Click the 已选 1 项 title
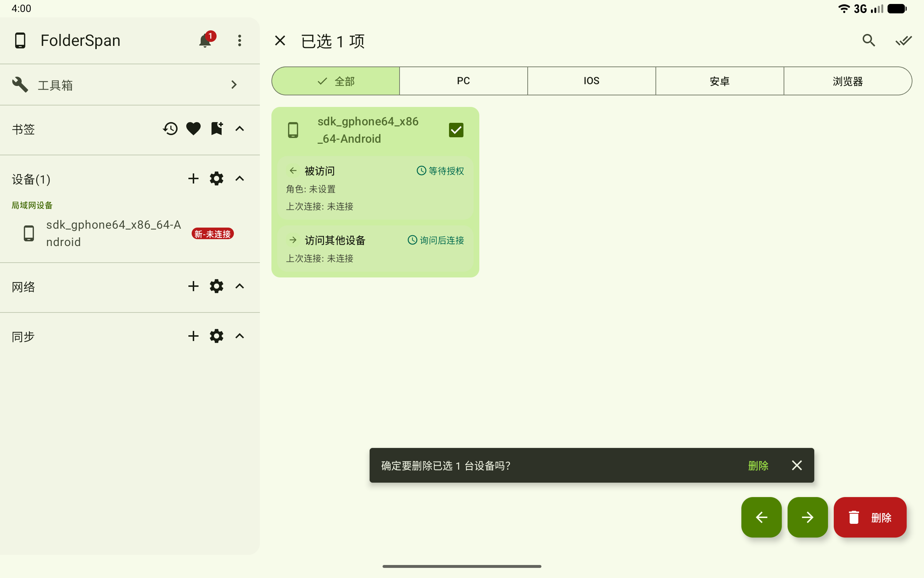This screenshot has height=578, width=924. click(x=332, y=41)
